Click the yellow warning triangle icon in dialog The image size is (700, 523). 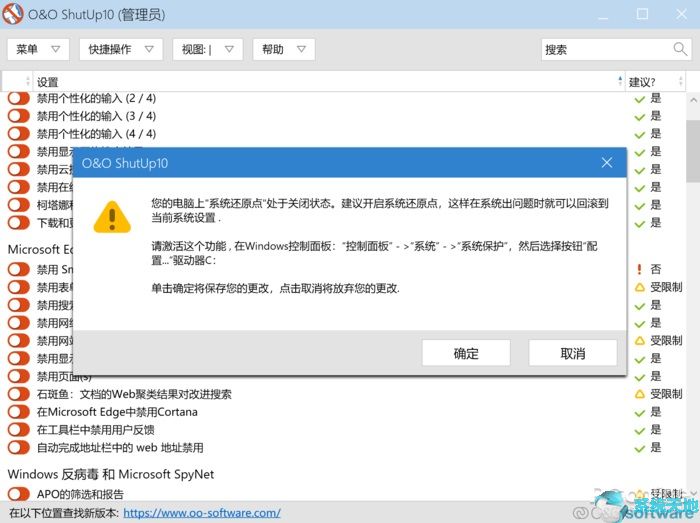pyautogui.click(x=112, y=217)
